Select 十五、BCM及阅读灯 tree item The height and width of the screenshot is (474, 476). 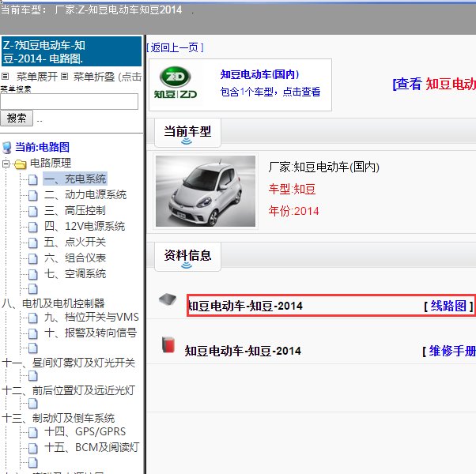[92, 447]
